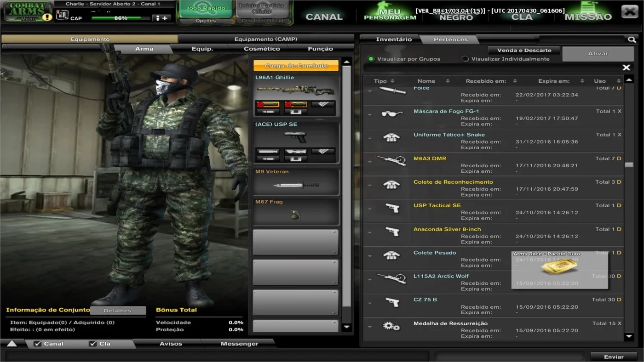Click the Anaconda Silver 8-inch revolver icon

pos(392,232)
